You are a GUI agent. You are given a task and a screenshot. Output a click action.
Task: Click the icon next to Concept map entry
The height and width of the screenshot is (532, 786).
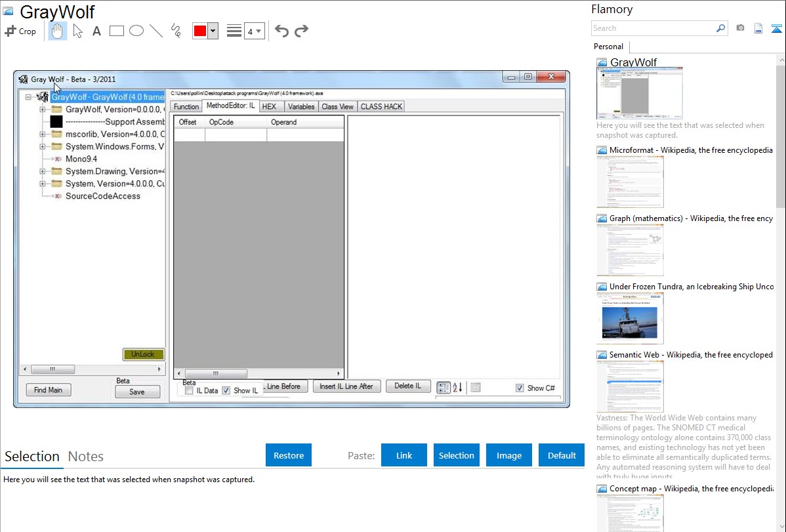(x=602, y=488)
